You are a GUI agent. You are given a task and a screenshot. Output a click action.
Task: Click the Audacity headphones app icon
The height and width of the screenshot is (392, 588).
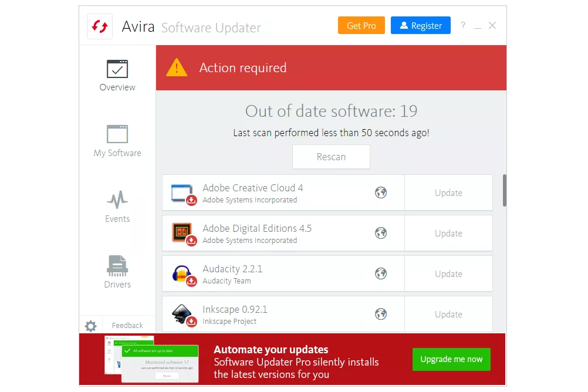point(182,274)
